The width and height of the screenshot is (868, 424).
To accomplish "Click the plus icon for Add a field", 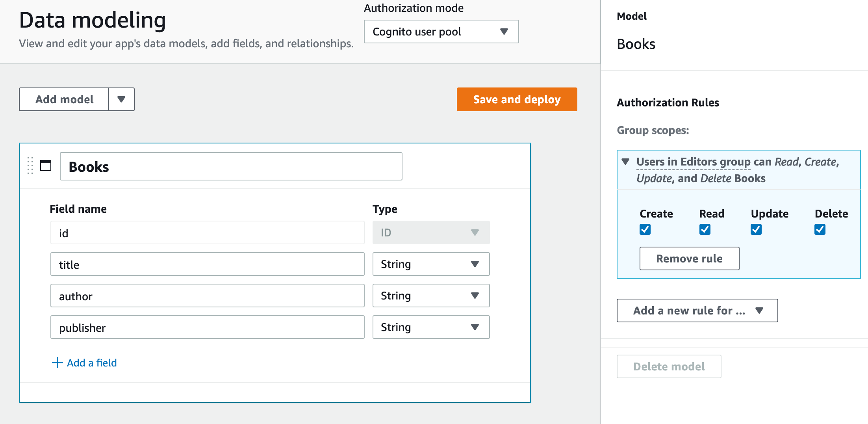I will pos(57,363).
